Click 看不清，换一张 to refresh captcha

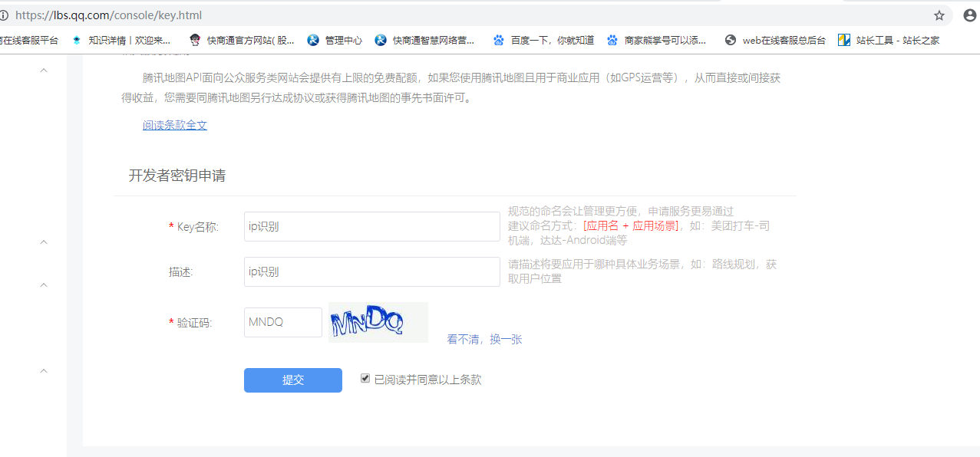point(484,339)
